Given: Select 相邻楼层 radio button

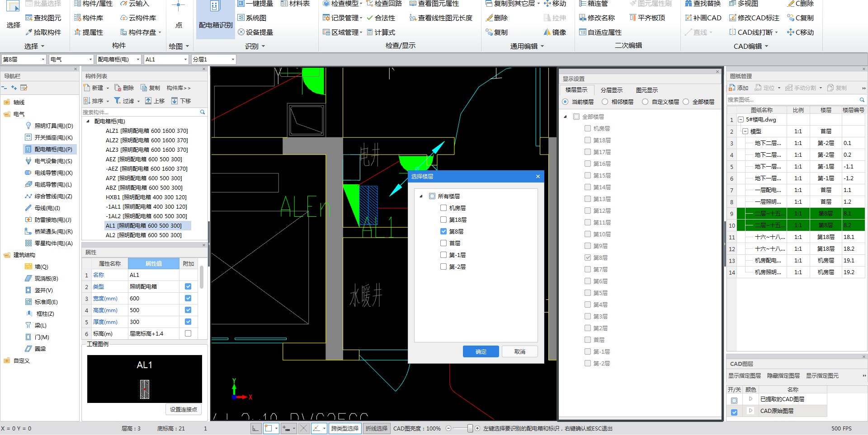Looking at the screenshot, I should (605, 102).
